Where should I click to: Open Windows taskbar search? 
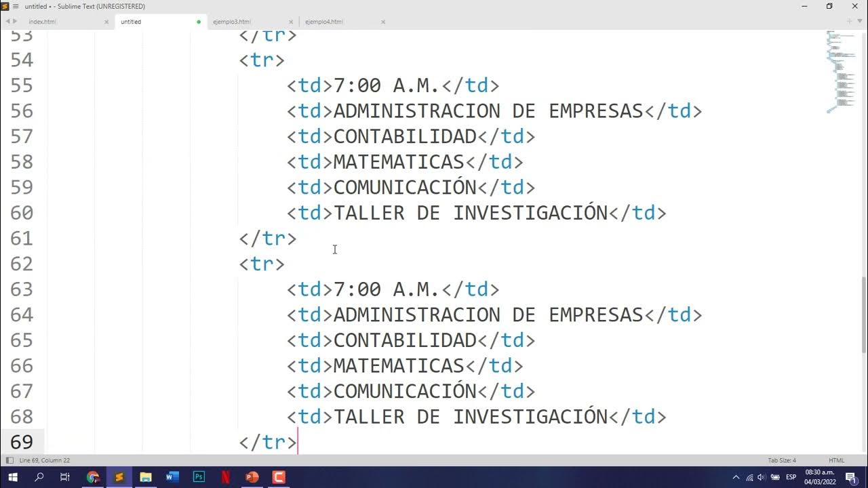click(x=39, y=477)
